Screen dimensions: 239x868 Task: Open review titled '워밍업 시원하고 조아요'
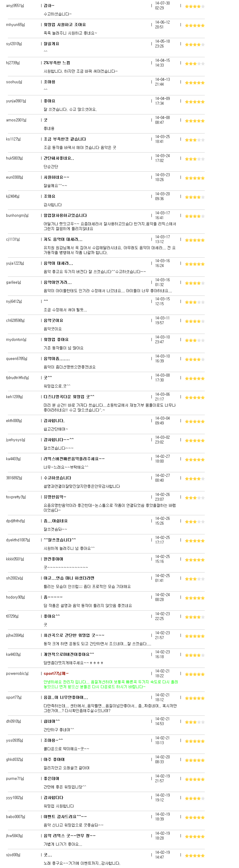pyautogui.click(x=65, y=25)
